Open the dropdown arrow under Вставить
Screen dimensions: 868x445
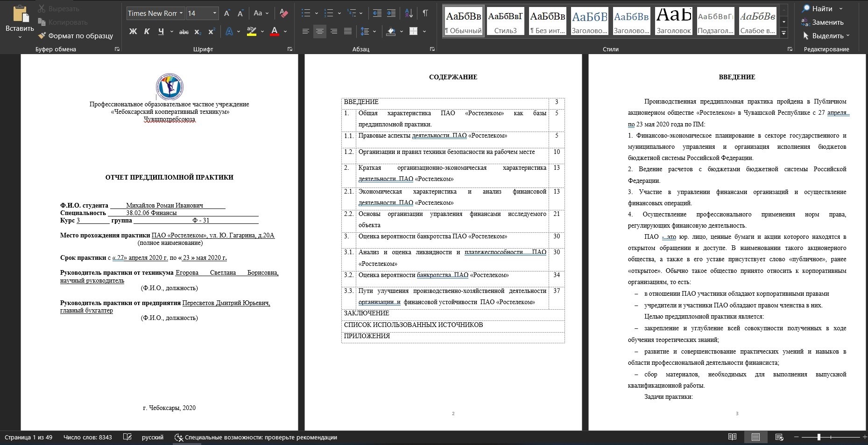tap(20, 37)
